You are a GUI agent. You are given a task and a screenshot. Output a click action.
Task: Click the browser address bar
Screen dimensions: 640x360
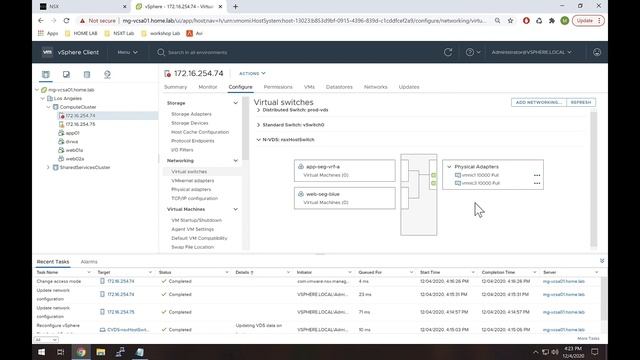pyautogui.click(x=304, y=20)
